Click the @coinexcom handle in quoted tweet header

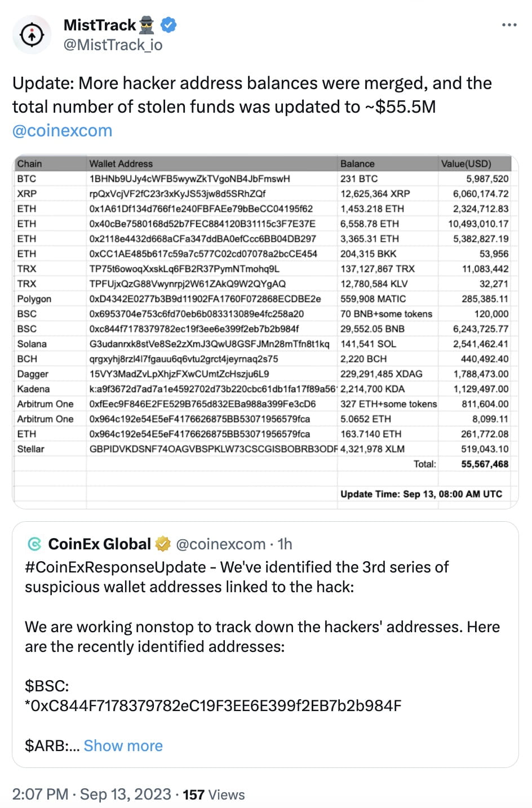220,544
